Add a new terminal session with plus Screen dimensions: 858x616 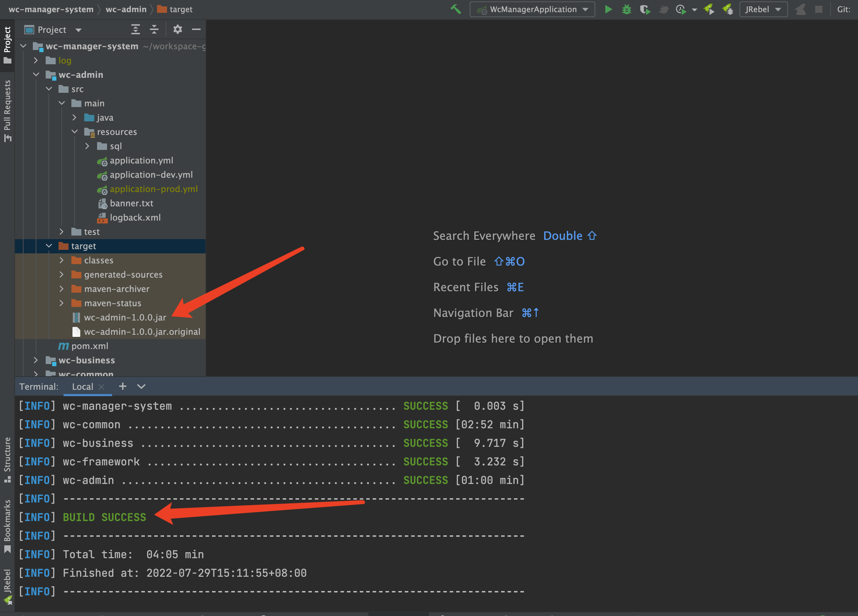click(x=122, y=386)
